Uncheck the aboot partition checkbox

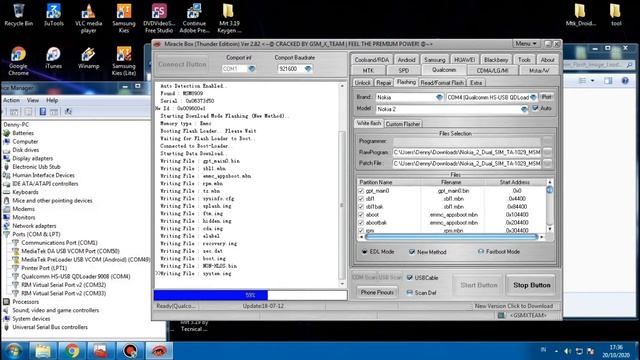tap(361, 215)
